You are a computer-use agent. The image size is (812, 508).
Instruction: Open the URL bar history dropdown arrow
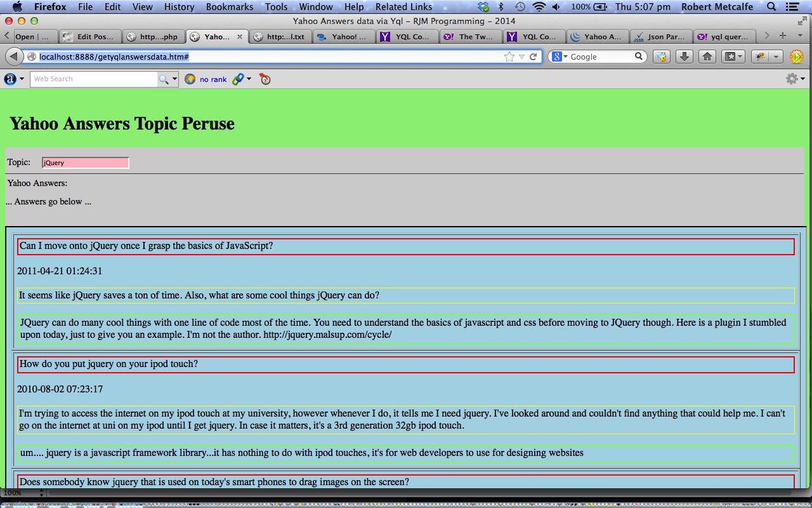coord(521,57)
